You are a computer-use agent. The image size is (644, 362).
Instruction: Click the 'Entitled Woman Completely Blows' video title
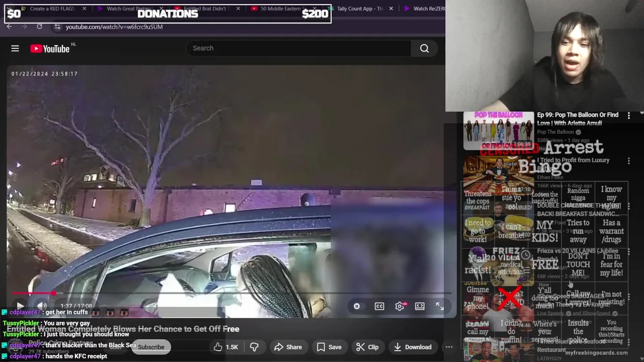[123, 329]
